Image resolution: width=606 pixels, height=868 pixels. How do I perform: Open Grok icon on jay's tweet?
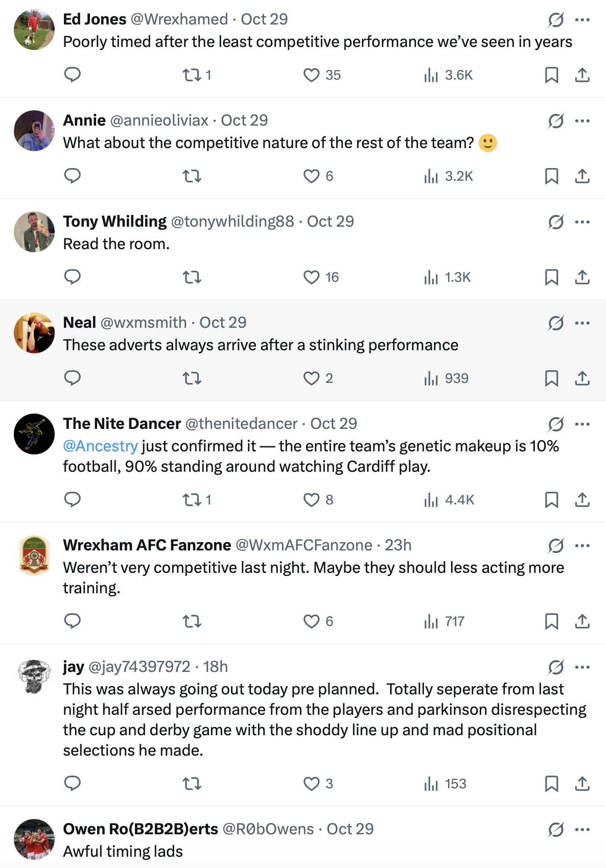556,667
